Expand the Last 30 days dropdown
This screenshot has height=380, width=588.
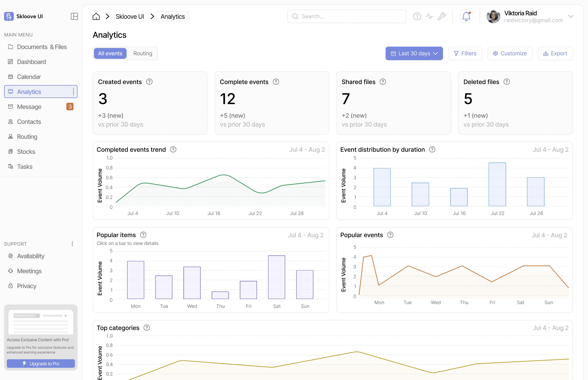[x=414, y=53]
